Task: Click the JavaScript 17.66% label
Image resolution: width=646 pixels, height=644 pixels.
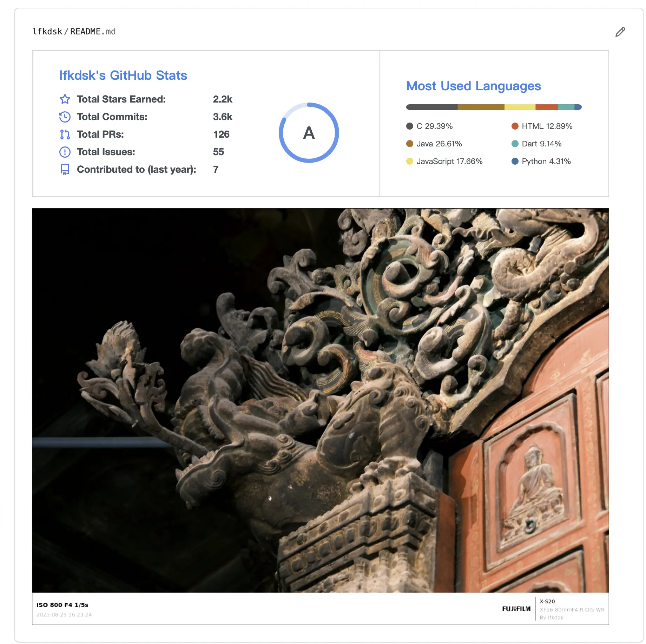Action: tap(449, 161)
